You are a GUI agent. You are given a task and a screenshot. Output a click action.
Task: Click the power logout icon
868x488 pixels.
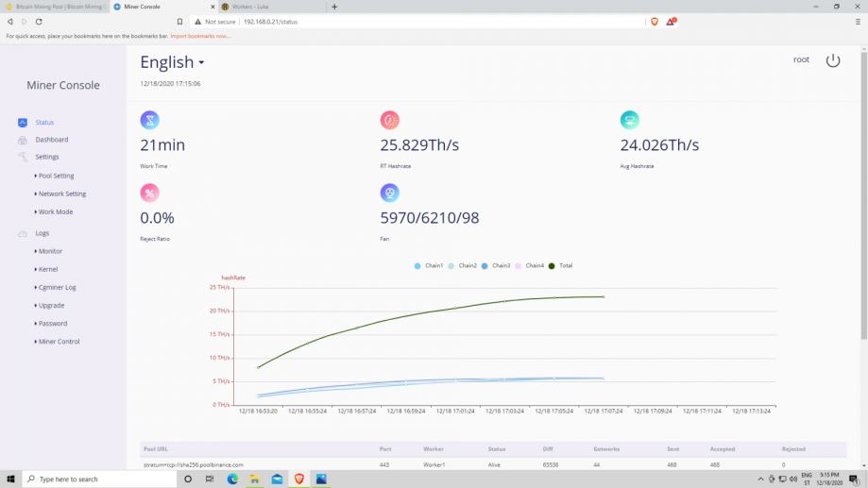coord(832,60)
